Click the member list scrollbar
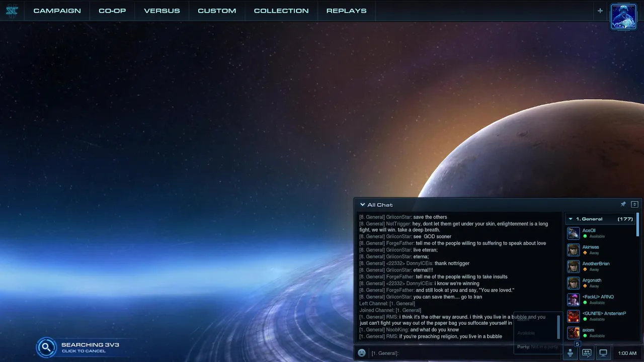 coord(638,225)
